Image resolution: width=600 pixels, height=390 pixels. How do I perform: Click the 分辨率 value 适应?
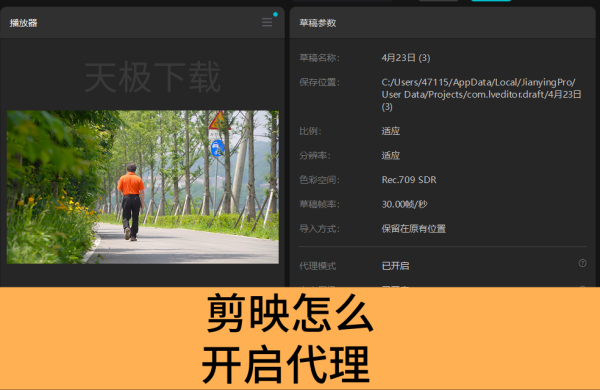tap(391, 155)
